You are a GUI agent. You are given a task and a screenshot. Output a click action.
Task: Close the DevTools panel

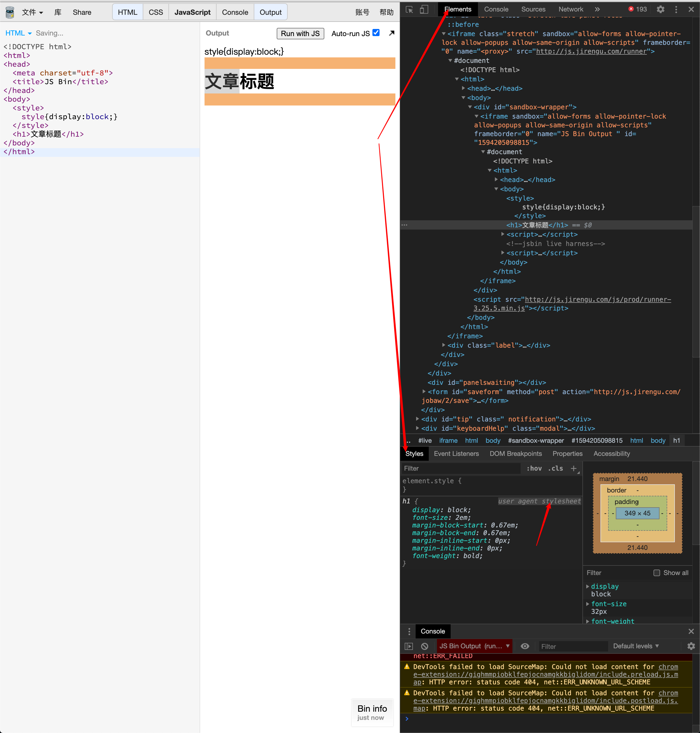pyautogui.click(x=691, y=9)
